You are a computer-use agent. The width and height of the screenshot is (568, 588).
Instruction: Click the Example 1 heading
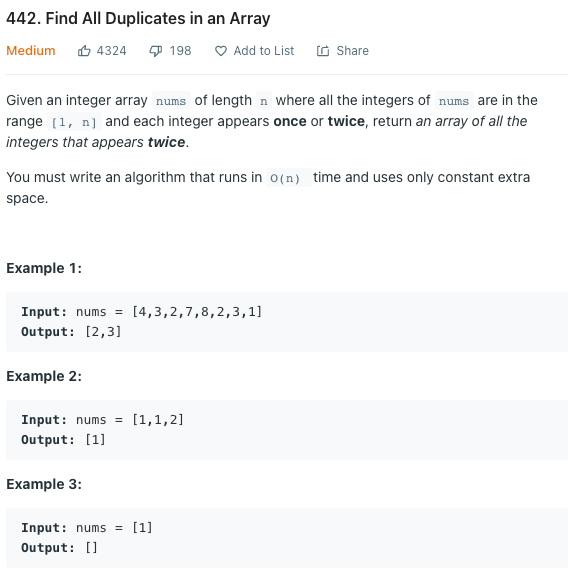tap(44, 268)
